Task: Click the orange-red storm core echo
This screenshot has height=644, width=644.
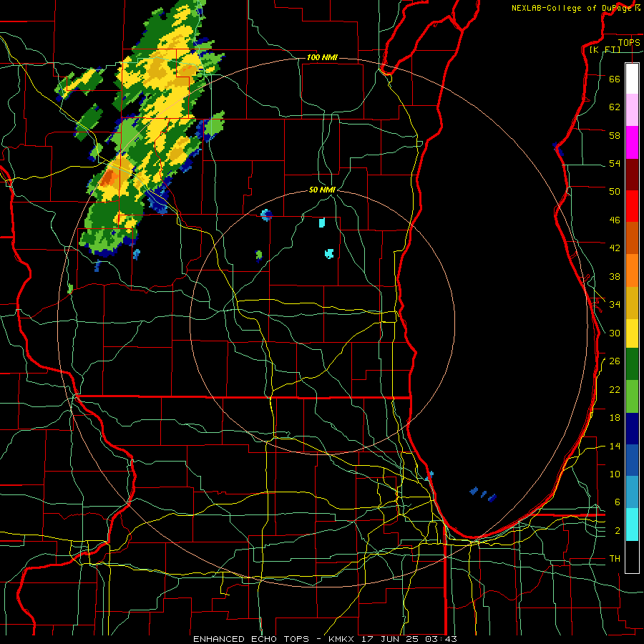Action: click(x=110, y=178)
